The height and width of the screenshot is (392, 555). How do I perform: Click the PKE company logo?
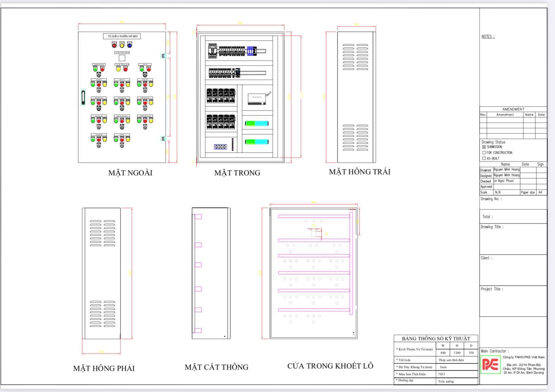coord(490,365)
